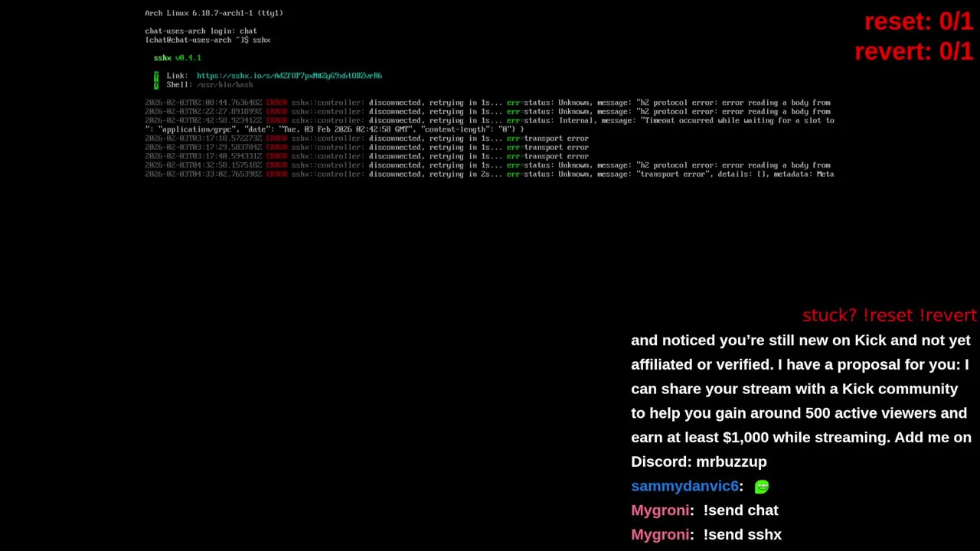980x551 pixels.
Task: Click the 'retrying in 2s' log line
Action: (x=489, y=174)
